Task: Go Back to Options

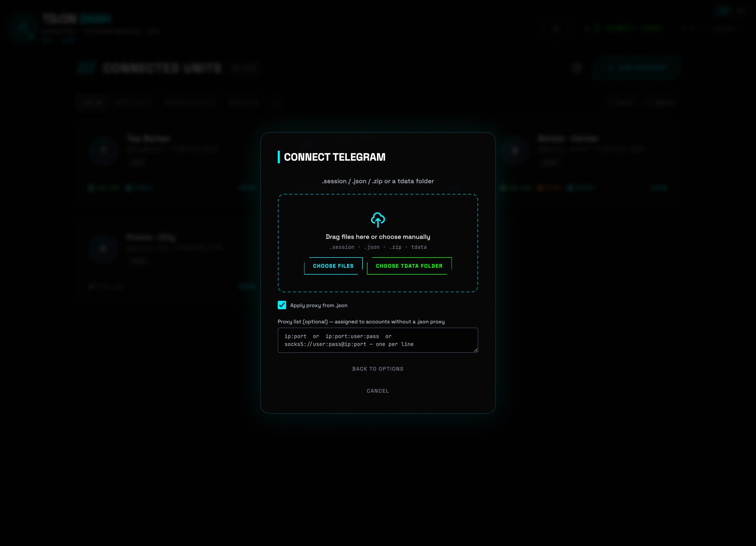Action: (378, 369)
